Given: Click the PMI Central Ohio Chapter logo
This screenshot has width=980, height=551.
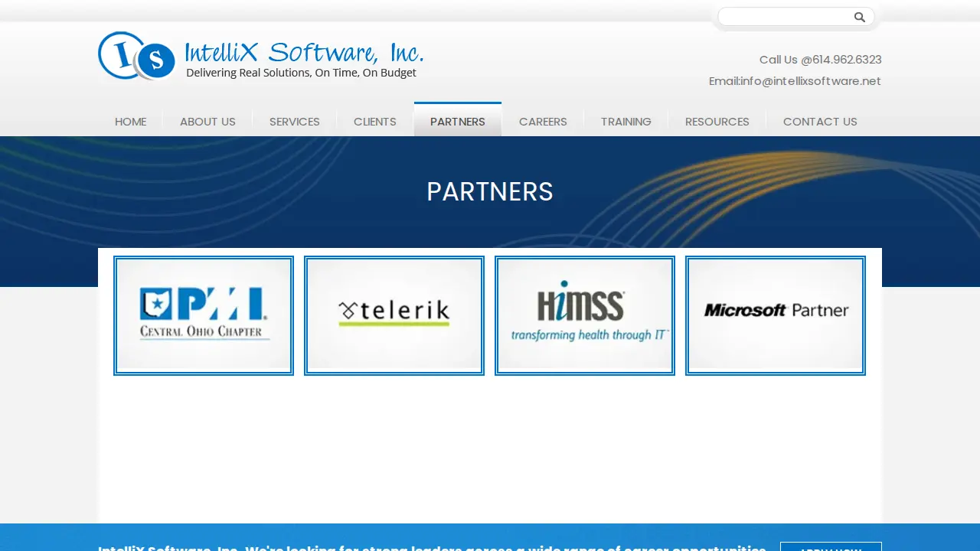Looking at the screenshot, I should (204, 315).
